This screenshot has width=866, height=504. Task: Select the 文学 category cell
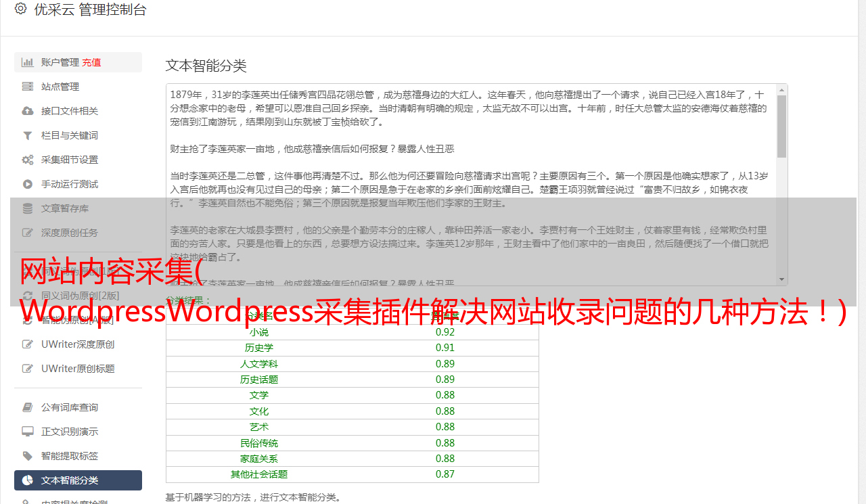point(259,395)
